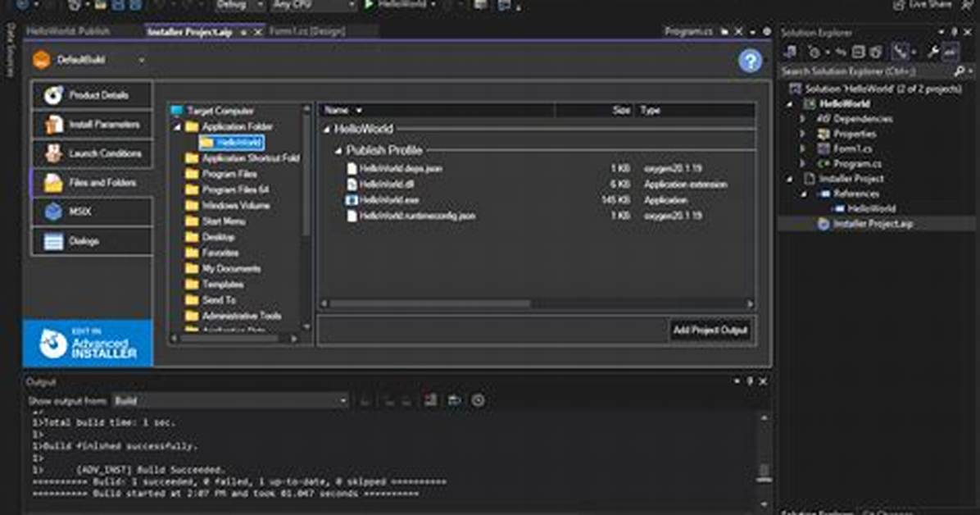Collapse the HelloWorld group in file list
Viewport: 980px width, 515px height.
click(326, 130)
